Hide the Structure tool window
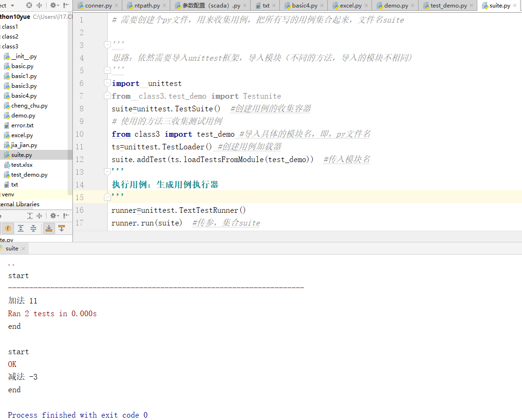The height and width of the screenshot is (420, 522). tap(66, 216)
